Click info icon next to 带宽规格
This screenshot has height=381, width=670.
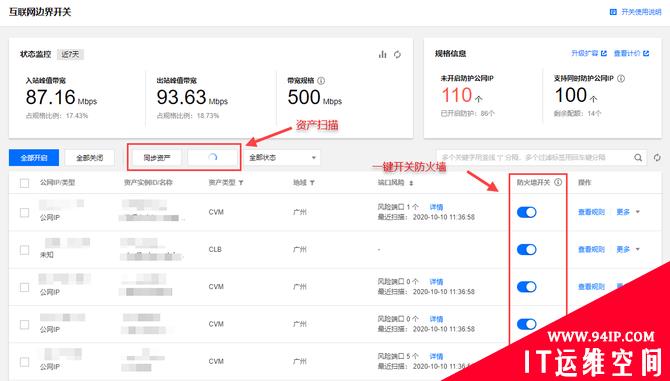[321, 80]
